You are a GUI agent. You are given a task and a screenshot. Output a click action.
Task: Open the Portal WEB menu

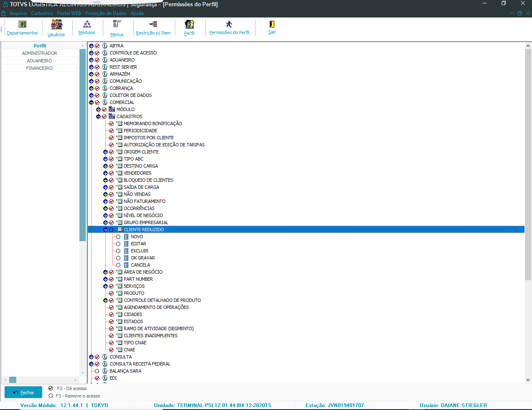point(69,13)
